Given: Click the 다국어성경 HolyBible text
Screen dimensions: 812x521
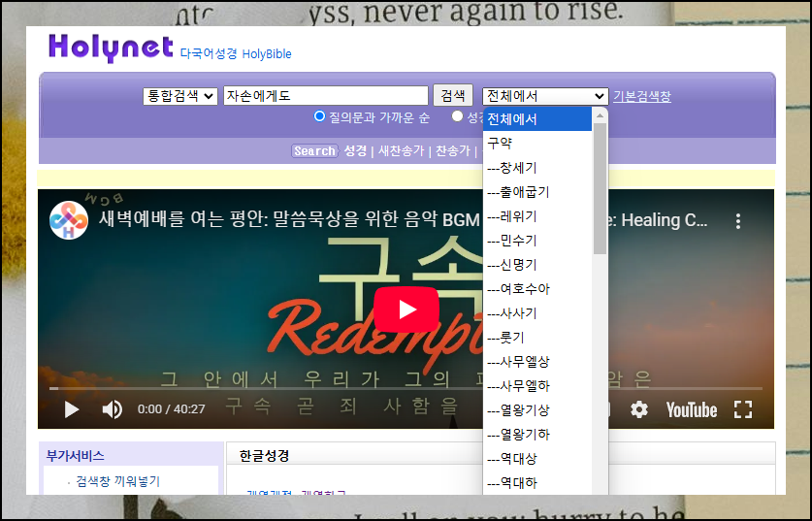Looking at the screenshot, I should tap(236, 54).
